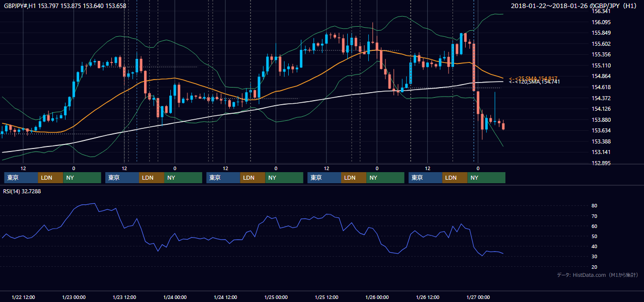644x302 pixels.
Task: Click price axis label 154.618
Action: tap(601, 87)
